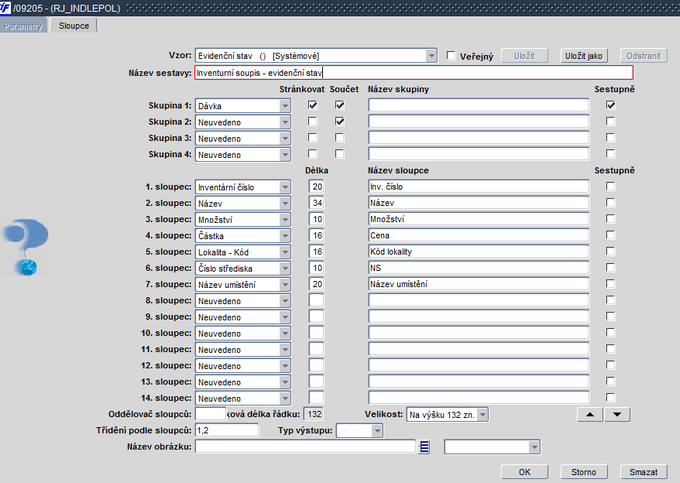Click the Název sestavy input field
This screenshot has height=483, width=680.
[414, 73]
